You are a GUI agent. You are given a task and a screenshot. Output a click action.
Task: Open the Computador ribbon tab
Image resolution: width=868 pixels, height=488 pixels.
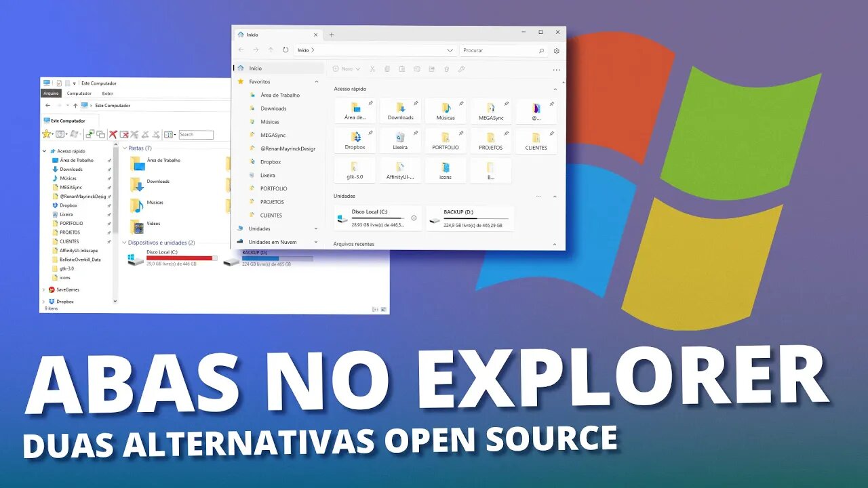point(79,94)
